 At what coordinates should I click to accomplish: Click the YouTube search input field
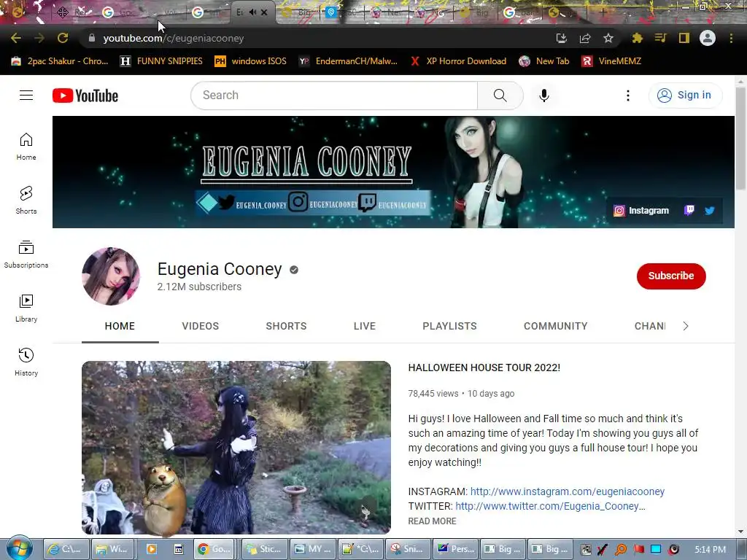pos(334,96)
